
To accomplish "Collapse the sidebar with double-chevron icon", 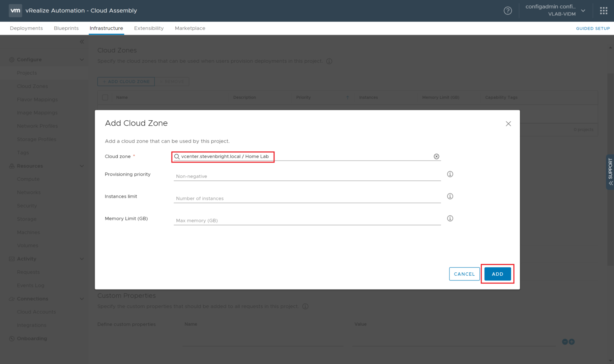I will point(82,42).
